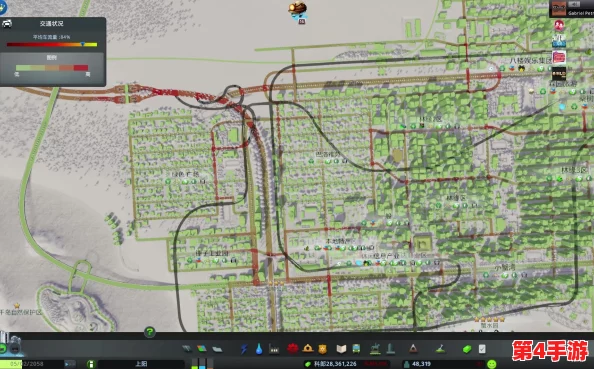Click the 交通状况 traffic panel title
594x369 pixels.
pyautogui.click(x=52, y=23)
